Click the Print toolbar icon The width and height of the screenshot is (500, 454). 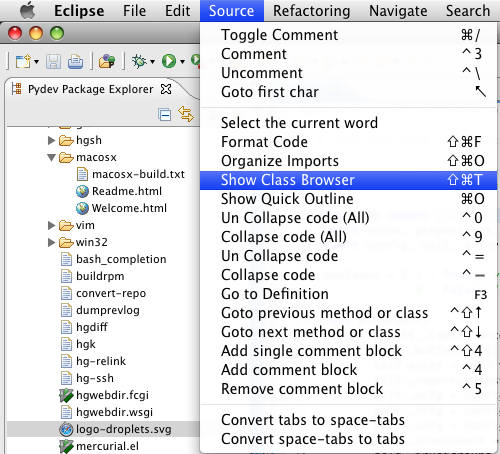76,61
